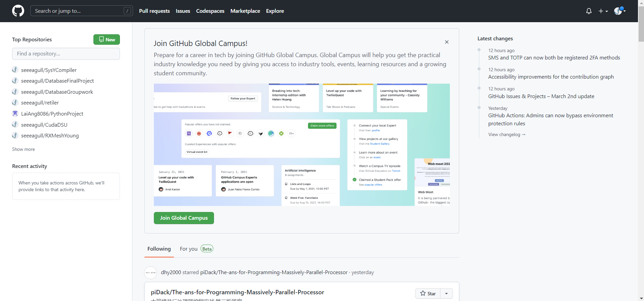
Task: Dismiss the Global Campus banner
Action: [x=446, y=42]
